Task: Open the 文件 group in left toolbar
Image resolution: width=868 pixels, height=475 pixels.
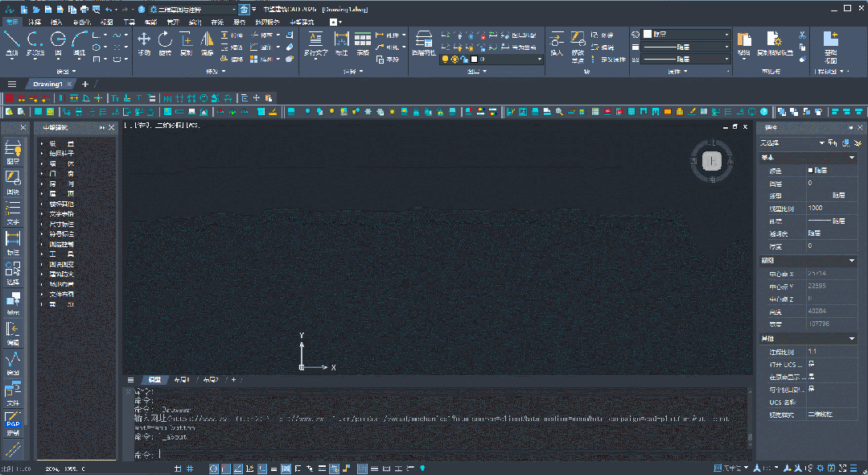Action: pyautogui.click(x=13, y=394)
